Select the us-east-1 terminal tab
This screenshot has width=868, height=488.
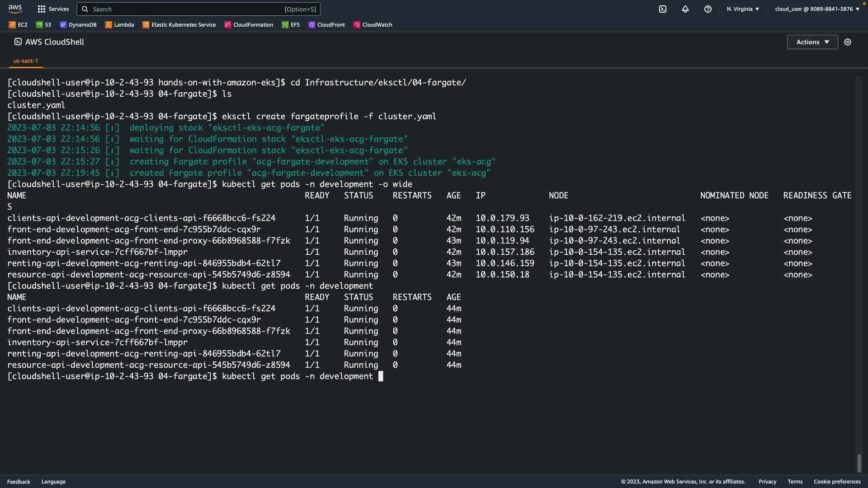coord(26,61)
